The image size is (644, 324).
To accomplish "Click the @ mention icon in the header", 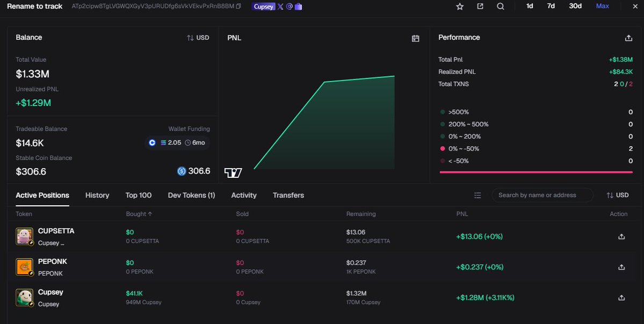I will (289, 6).
